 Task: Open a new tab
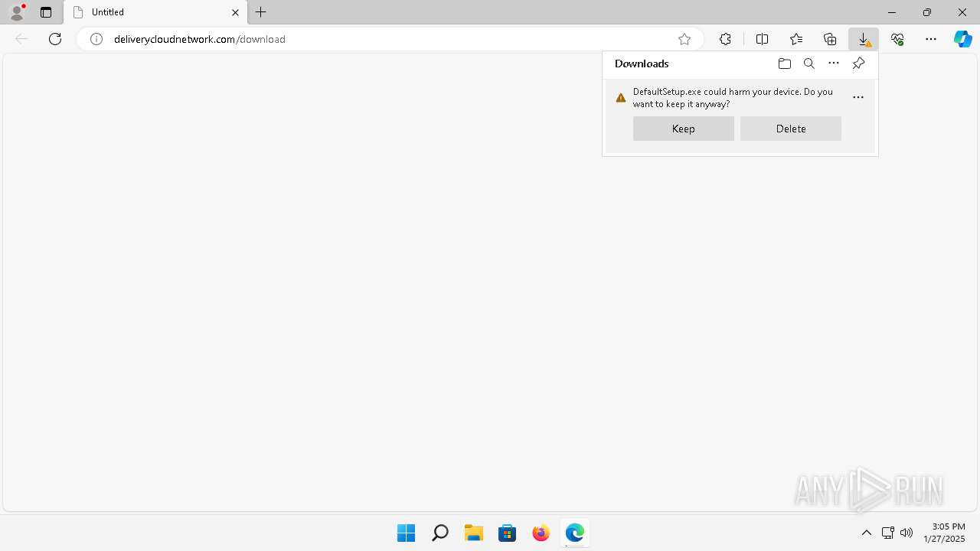coord(261,12)
